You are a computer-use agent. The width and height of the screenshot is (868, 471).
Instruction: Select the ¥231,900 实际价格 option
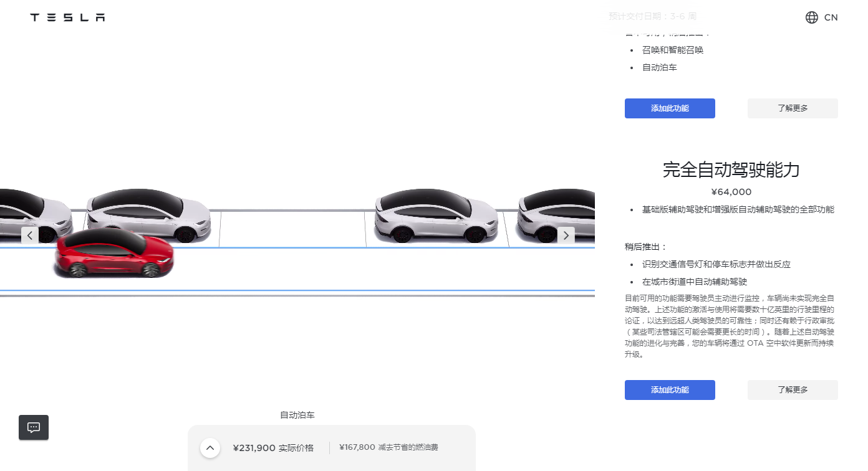click(273, 448)
